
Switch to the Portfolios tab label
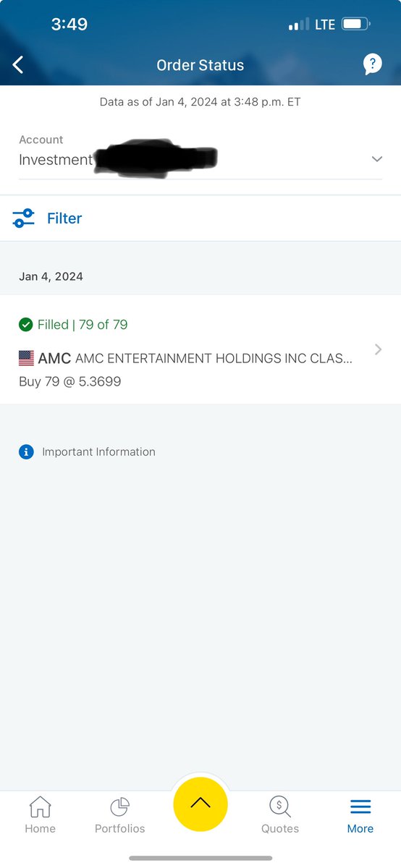point(119,829)
